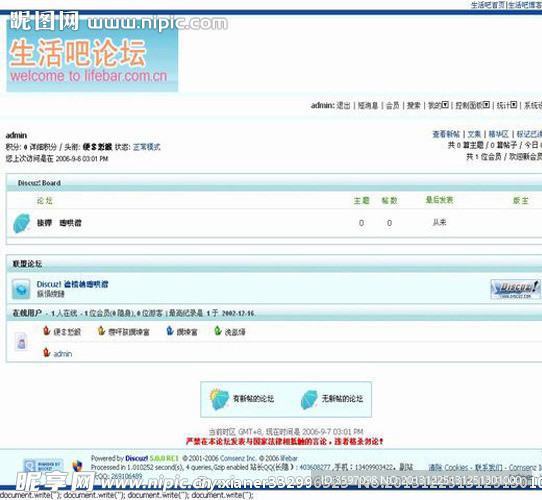Log out using the 退出 link

pos(343,105)
